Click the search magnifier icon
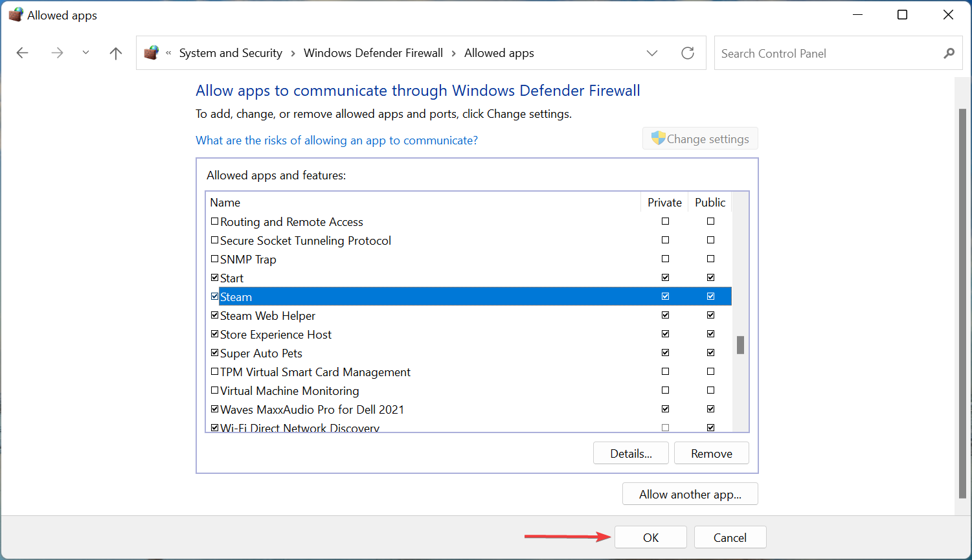This screenshot has height=560, width=972. pos(949,53)
